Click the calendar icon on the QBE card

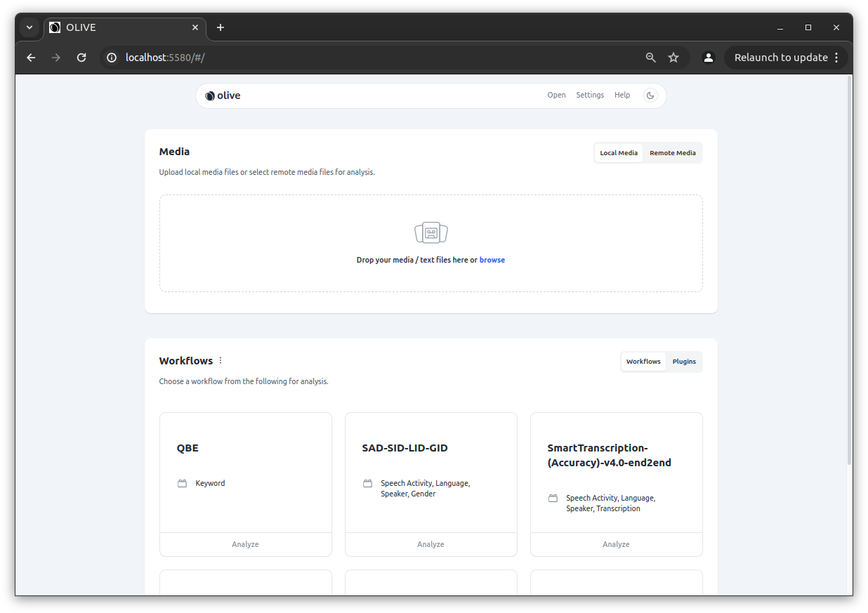tap(182, 483)
